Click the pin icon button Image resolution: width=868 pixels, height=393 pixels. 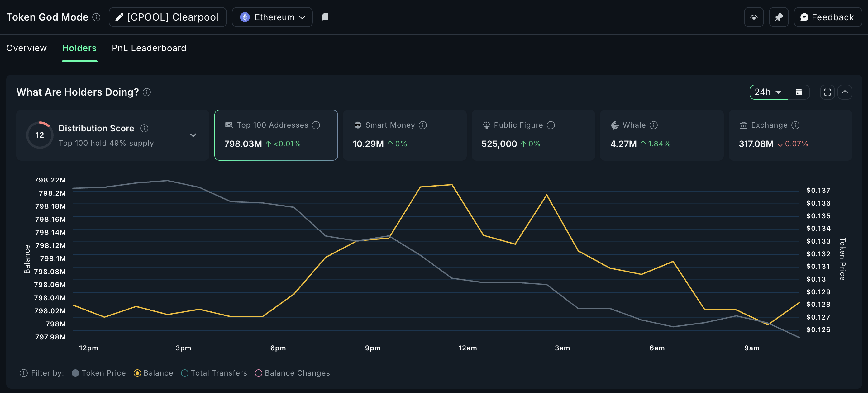[778, 17]
